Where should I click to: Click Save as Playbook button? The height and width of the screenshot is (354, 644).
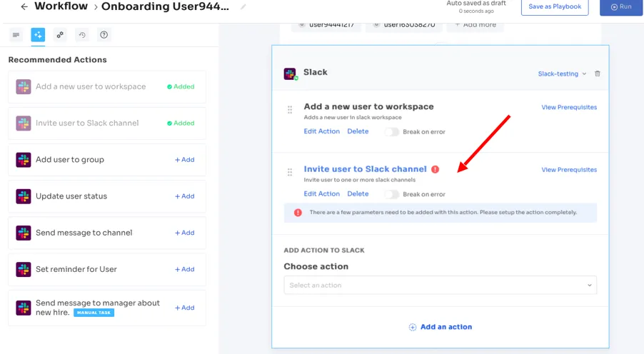click(555, 7)
